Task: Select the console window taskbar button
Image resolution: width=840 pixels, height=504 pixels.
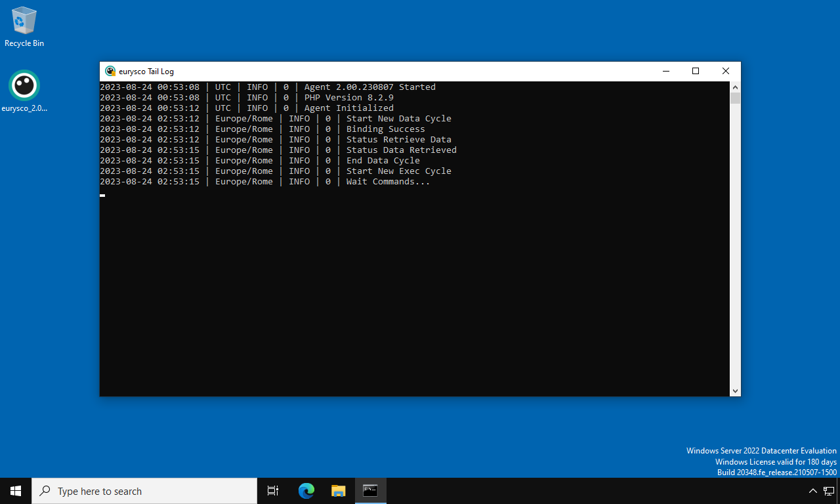Action: coord(371,491)
